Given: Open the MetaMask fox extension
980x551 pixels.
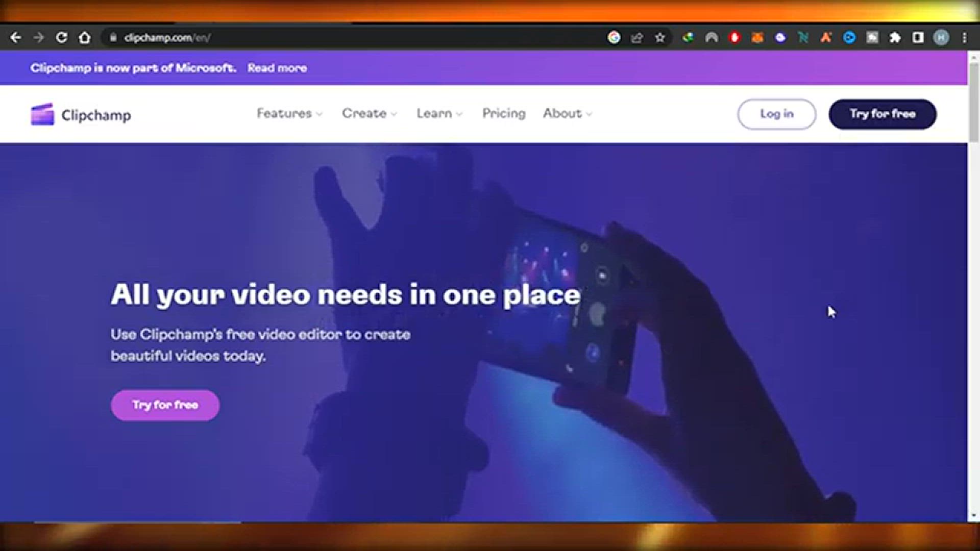Looking at the screenshot, I should click(757, 37).
